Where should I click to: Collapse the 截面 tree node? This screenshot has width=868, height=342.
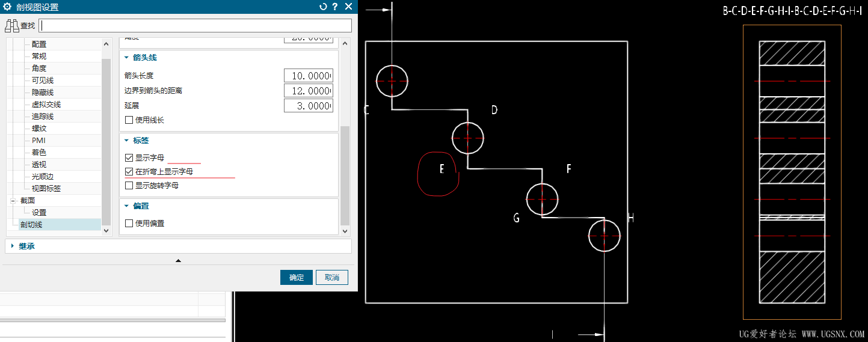tap(13, 200)
